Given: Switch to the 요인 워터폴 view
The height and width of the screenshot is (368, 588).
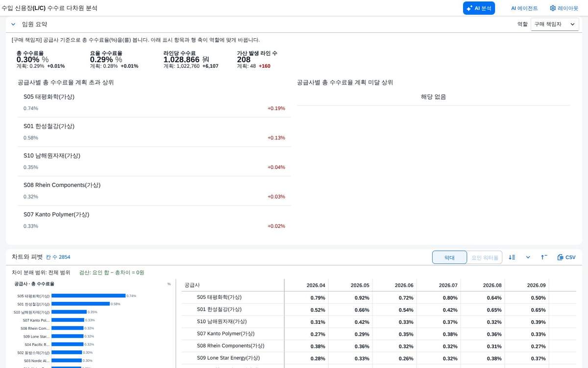Looking at the screenshot, I should (x=485, y=257).
